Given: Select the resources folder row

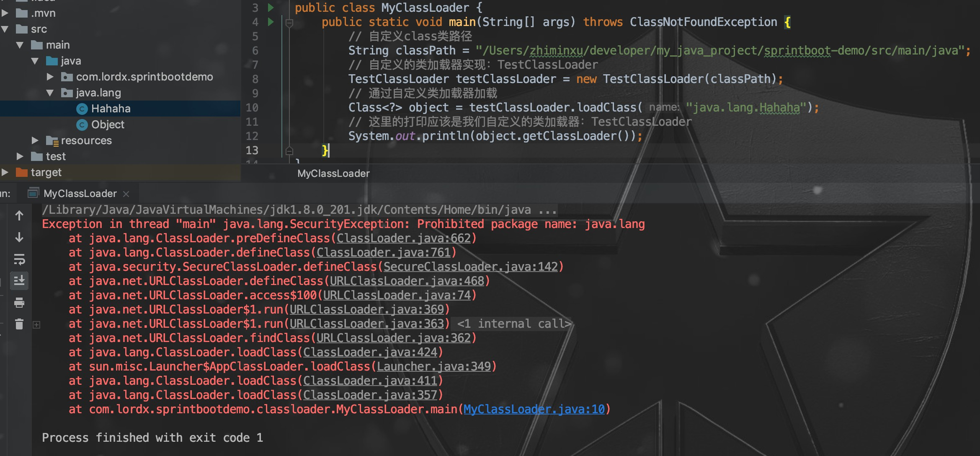Looking at the screenshot, I should point(120,140).
